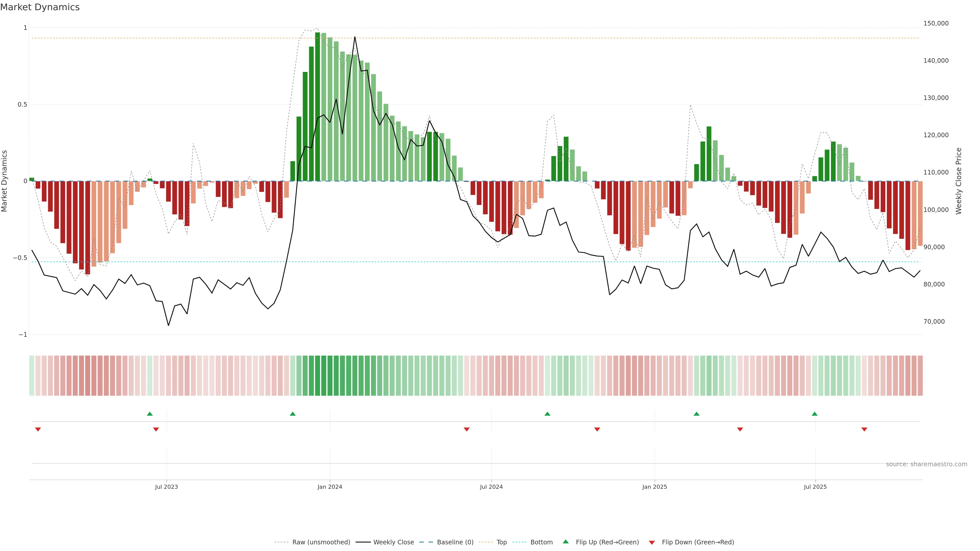Toggle the Bottom threshold legend entry
The height and width of the screenshot is (551, 980).
tap(541, 542)
